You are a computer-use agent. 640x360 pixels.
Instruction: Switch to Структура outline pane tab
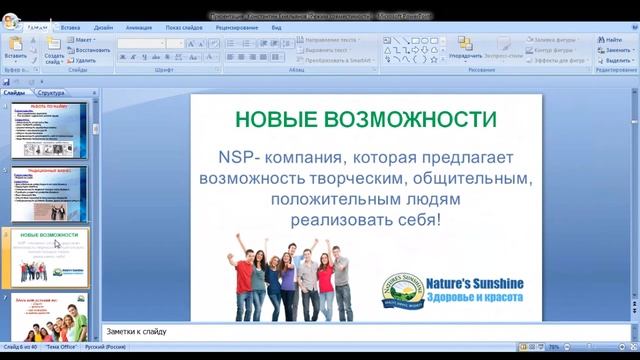(51, 93)
